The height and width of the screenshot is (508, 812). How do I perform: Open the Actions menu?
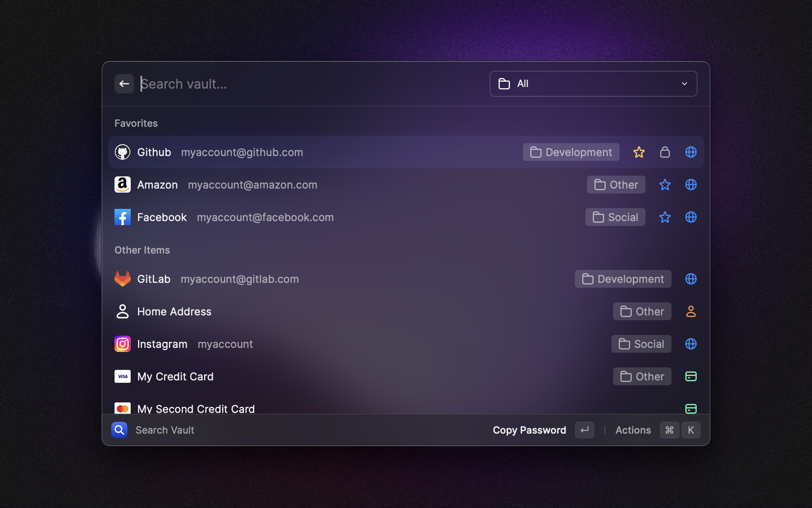coord(633,430)
